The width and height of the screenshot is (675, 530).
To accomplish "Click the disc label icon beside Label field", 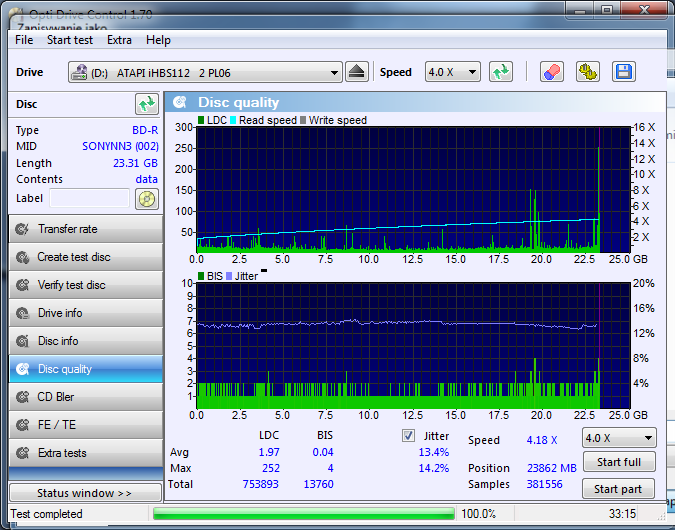I will click(147, 199).
